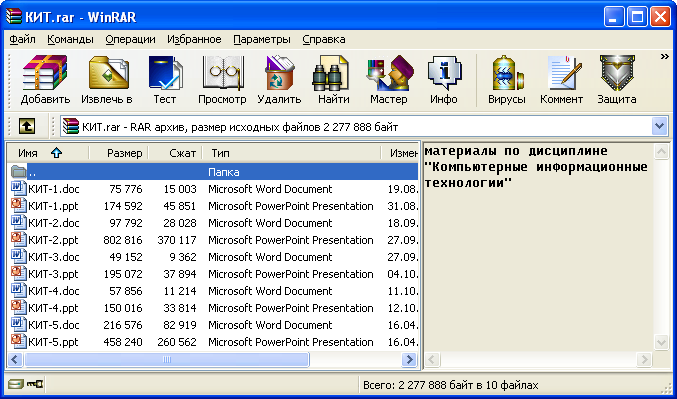The height and width of the screenshot is (399, 677).
Task: Click the file list scroll left arrow
Action: coord(15,359)
